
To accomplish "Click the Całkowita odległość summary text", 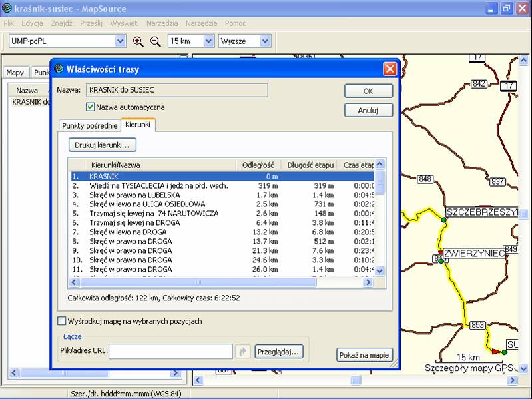I will 153,298.
